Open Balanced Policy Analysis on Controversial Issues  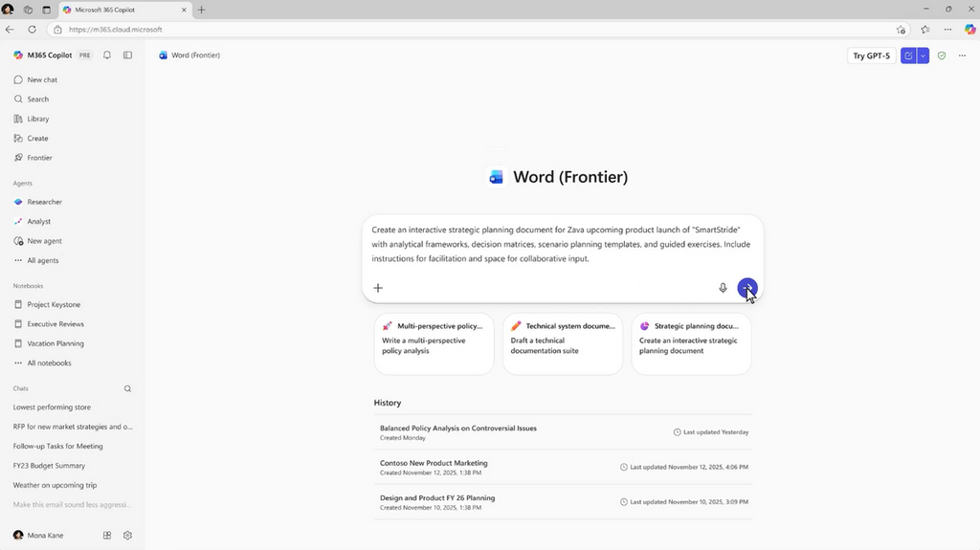point(563,432)
